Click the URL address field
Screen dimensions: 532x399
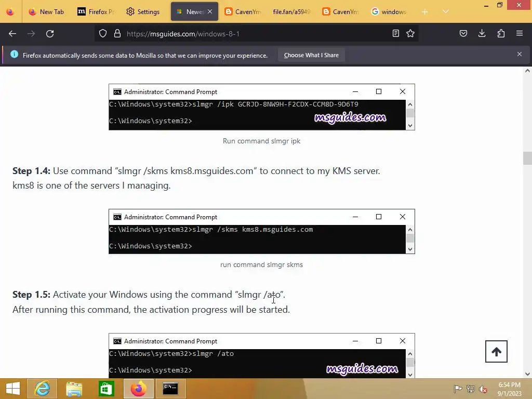tap(258, 34)
